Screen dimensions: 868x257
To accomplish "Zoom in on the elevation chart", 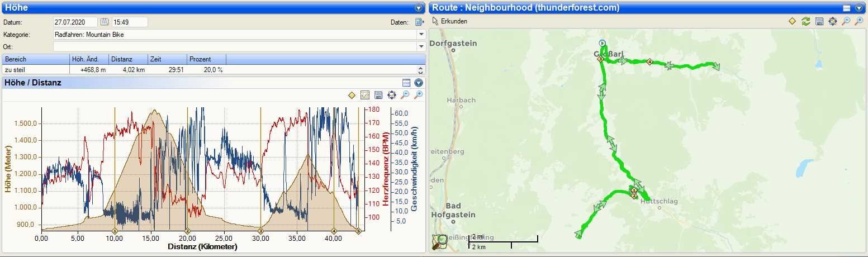I will click(x=418, y=95).
